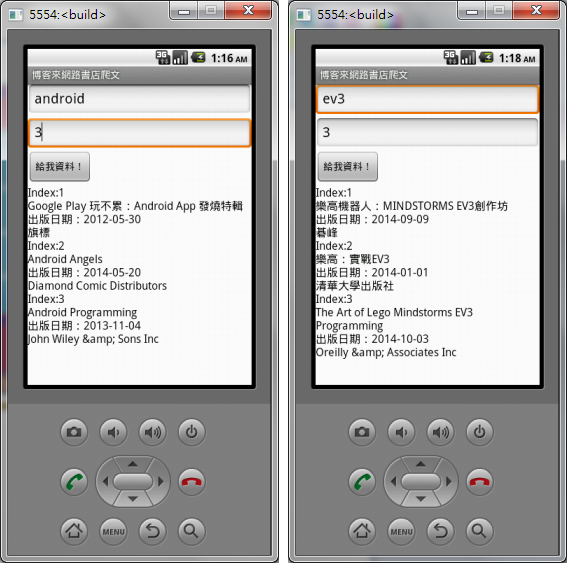
Task: Tap D-pad up arrow on left emulator
Action: click(x=133, y=464)
